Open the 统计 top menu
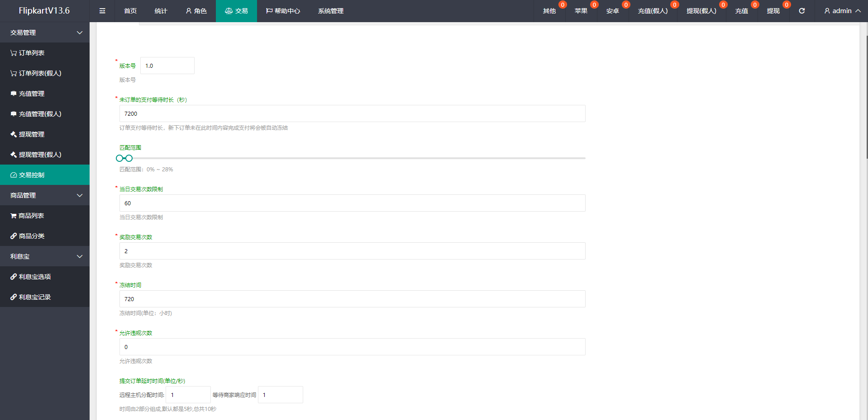Image resolution: width=868 pixels, height=420 pixels. click(161, 11)
